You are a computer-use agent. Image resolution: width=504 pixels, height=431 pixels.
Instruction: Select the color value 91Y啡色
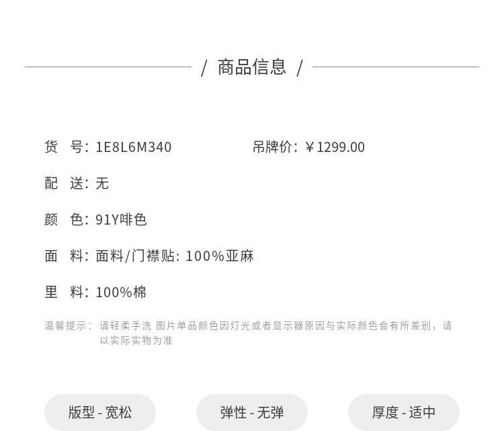(x=121, y=220)
